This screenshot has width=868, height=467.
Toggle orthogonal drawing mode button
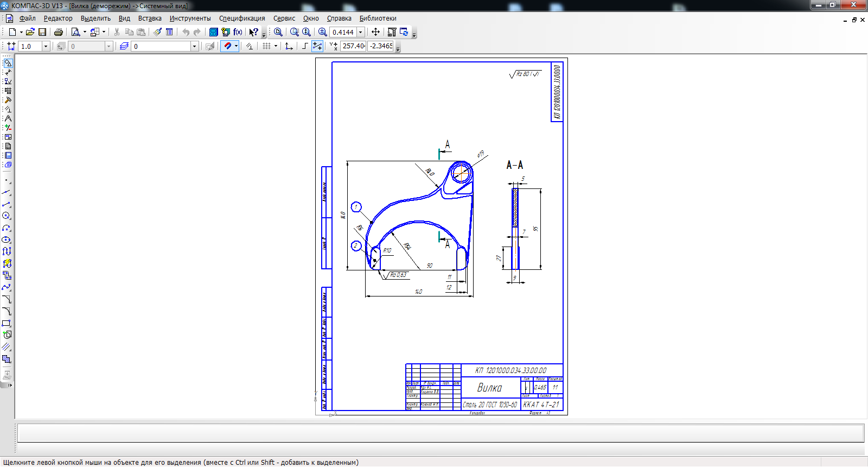pyautogui.click(x=305, y=46)
